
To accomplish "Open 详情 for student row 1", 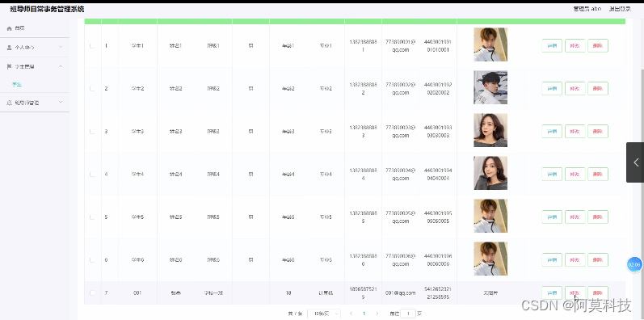I will click(552, 45).
